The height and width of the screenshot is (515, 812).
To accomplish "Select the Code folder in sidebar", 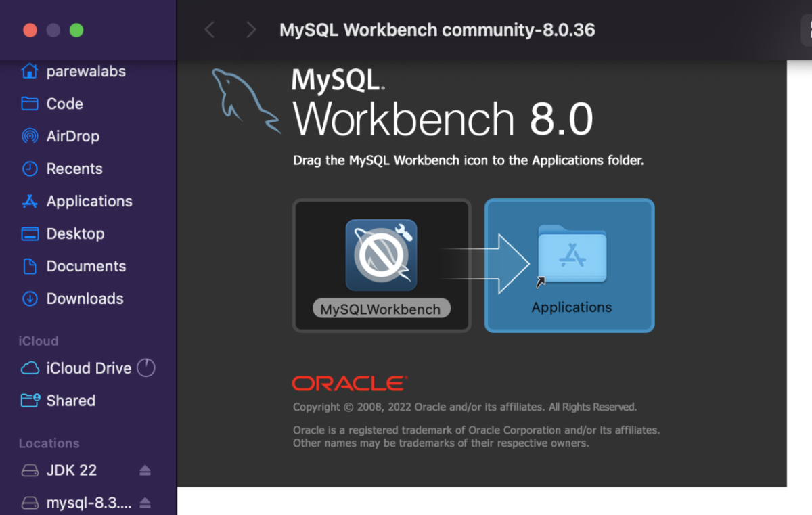I will tap(65, 104).
